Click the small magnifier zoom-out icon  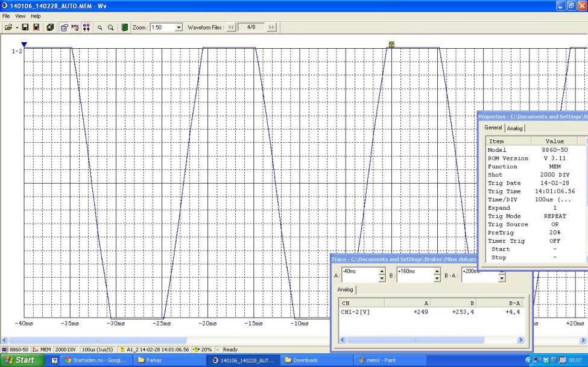pyautogui.click(x=100, y=28)
